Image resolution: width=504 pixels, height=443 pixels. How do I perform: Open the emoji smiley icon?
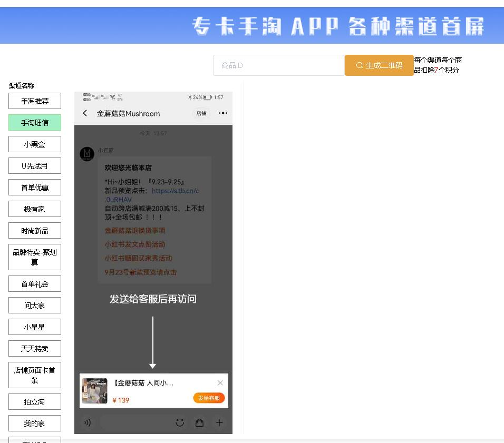pos(180,423)
